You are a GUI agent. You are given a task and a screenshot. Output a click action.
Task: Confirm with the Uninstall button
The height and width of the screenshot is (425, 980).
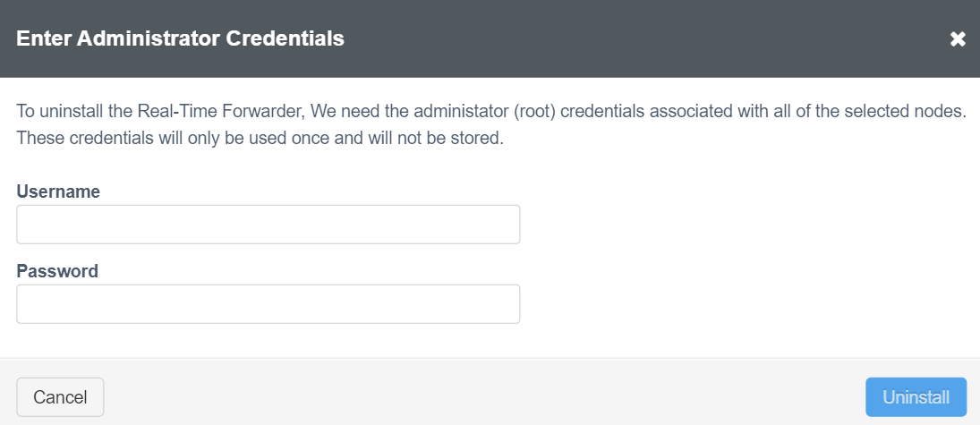916,397
